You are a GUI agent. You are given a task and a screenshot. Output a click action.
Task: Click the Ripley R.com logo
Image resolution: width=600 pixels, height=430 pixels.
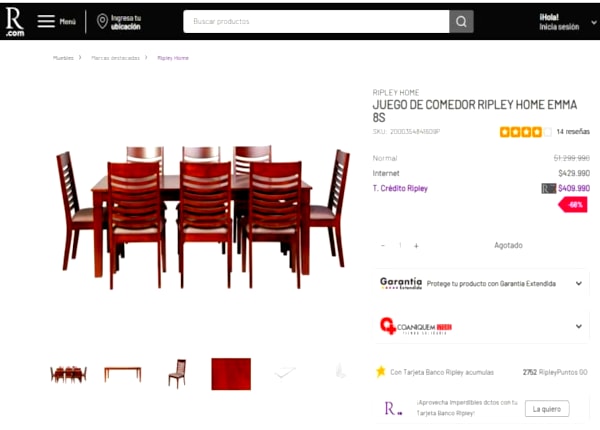15,22
